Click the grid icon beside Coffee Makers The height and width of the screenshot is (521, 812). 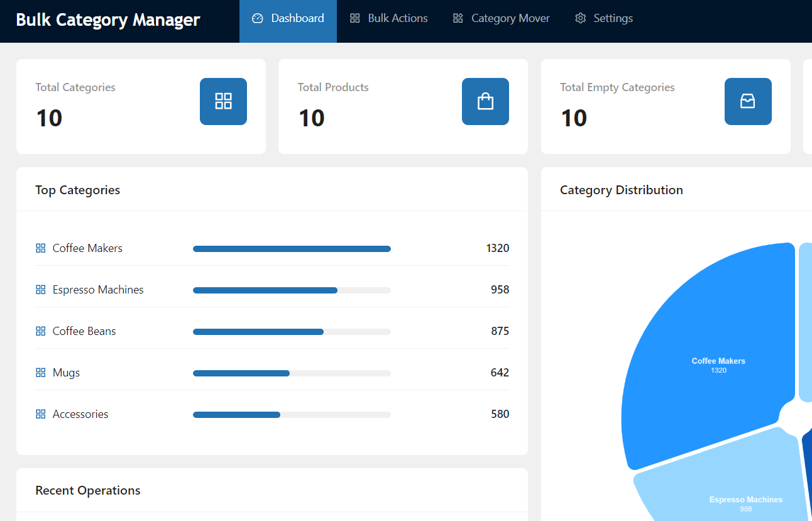(x=41, y=248)
